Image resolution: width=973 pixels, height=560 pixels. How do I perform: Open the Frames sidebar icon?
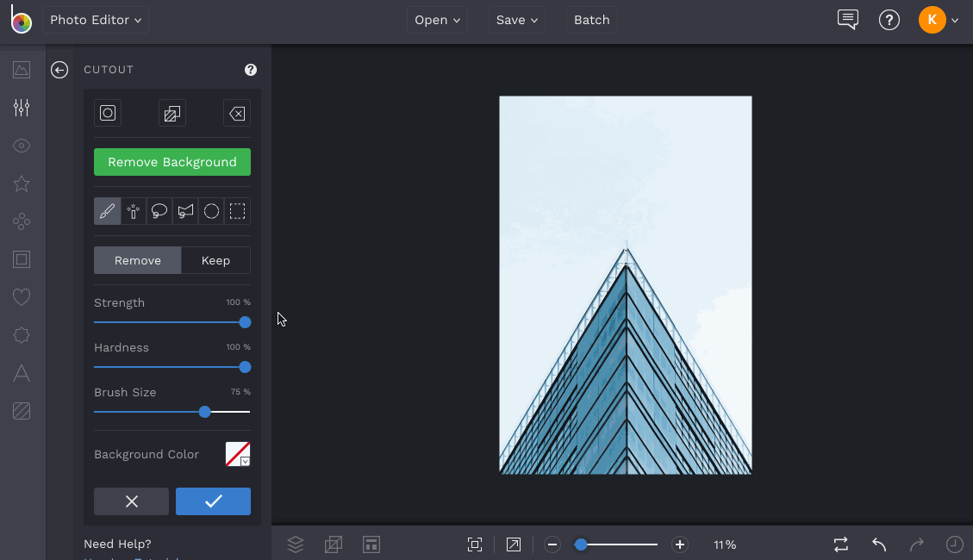coord(22,259)
